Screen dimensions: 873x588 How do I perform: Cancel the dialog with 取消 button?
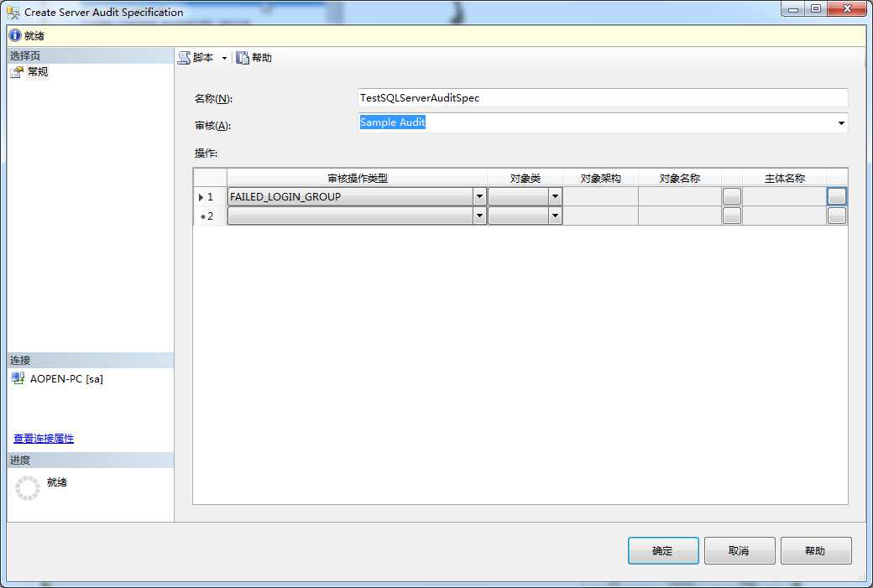[740, 551]
